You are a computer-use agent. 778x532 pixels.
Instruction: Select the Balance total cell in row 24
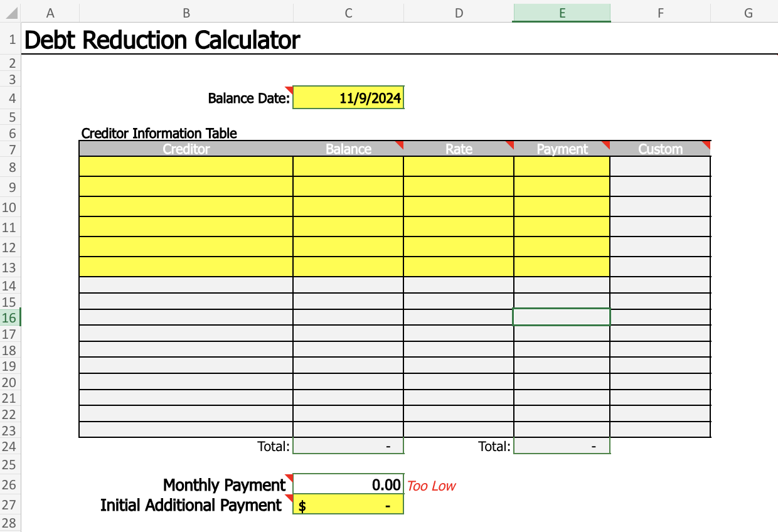tap(348, 446)
